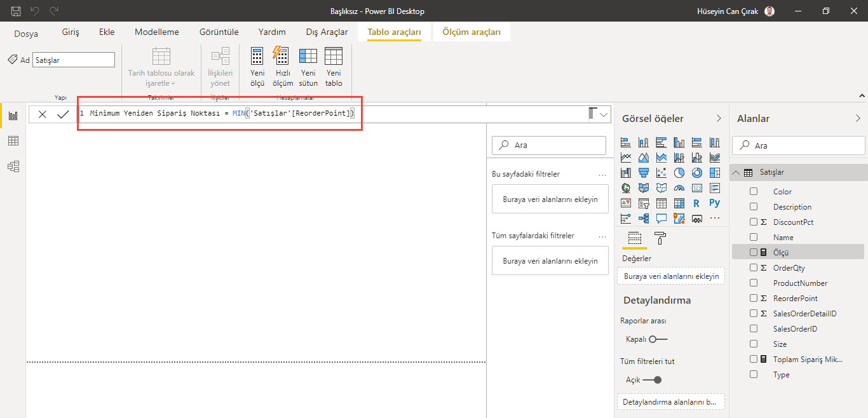Check the ReorderPoint field checkbox

(754, 299)
